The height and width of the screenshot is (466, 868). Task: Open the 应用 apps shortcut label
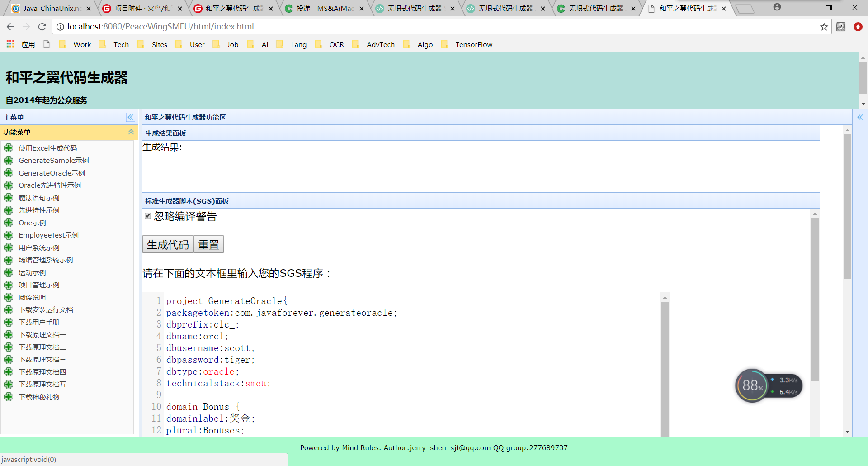point(28,44)
